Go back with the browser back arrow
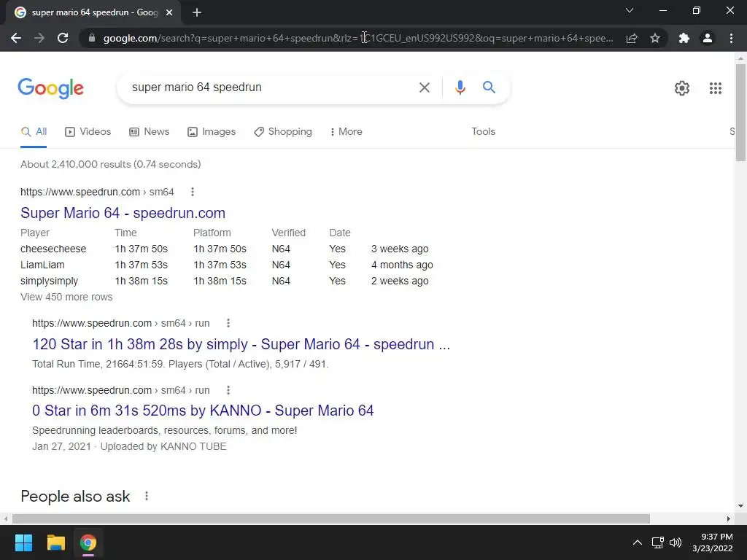Screen dimensions: 747x560 16,38
